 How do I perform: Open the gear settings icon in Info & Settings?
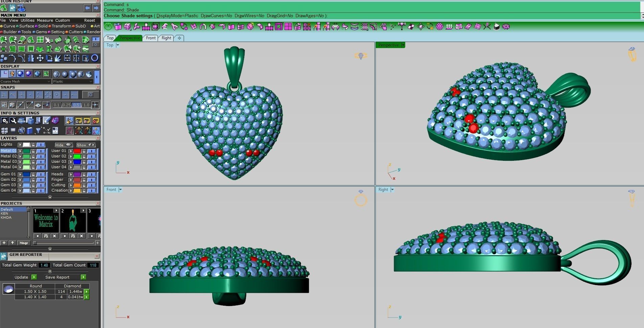click(x=4, y=121)
